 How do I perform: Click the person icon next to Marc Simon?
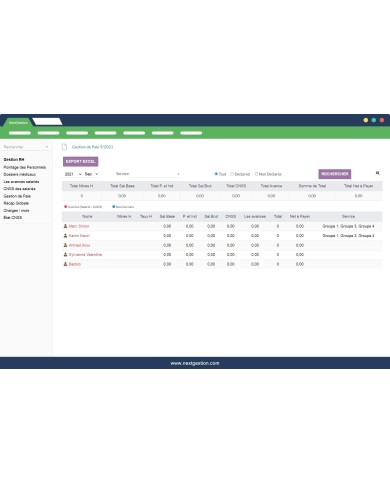(x=65, y=226)
